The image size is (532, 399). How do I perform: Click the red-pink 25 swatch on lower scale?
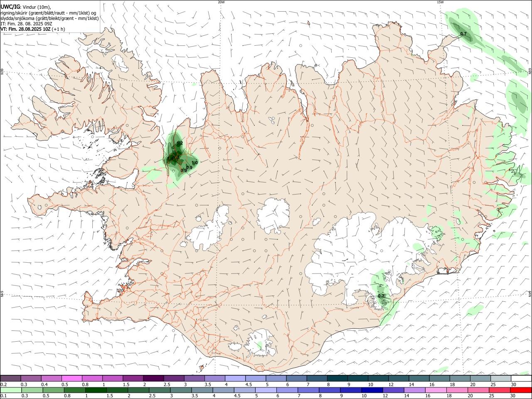click(x=499, y=390)
